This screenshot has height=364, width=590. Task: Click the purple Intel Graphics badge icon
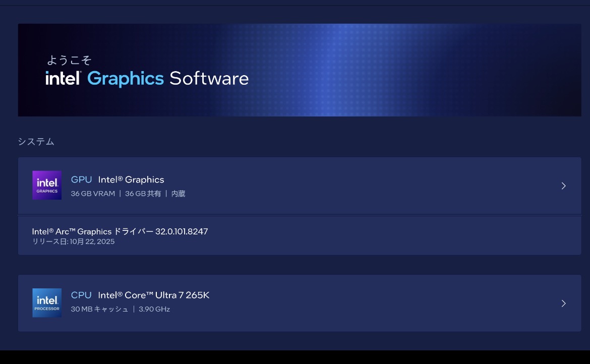47,185
